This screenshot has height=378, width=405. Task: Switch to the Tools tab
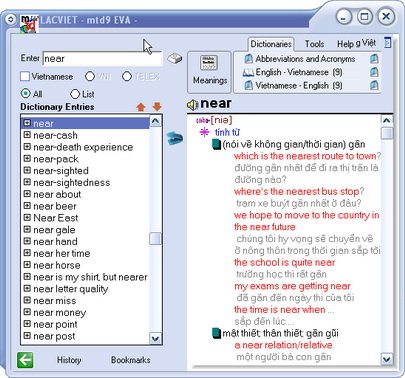tap(314, 44)
